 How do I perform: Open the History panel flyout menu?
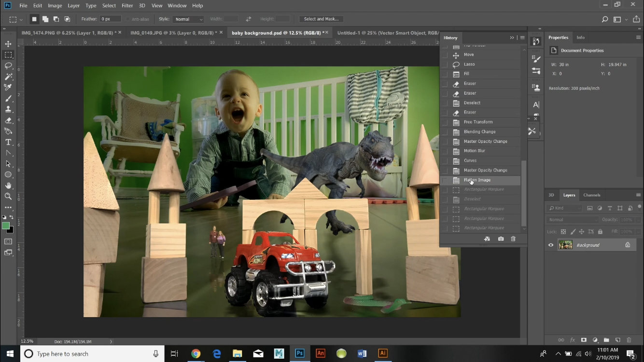pyautogui.click(x=522, y=38)
